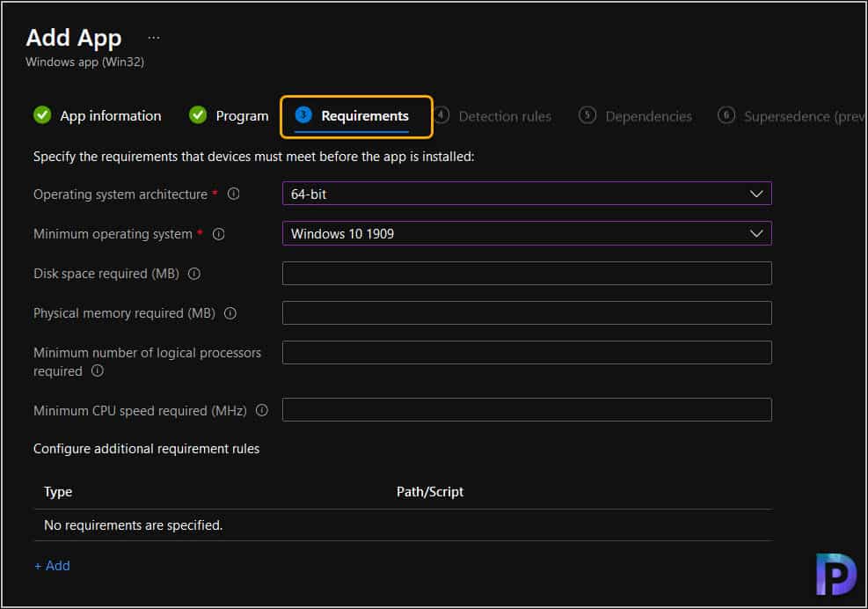Click info icon for Minimum CPU speed
This screenshot has height=609, width=868.
[x=262, y=411]
